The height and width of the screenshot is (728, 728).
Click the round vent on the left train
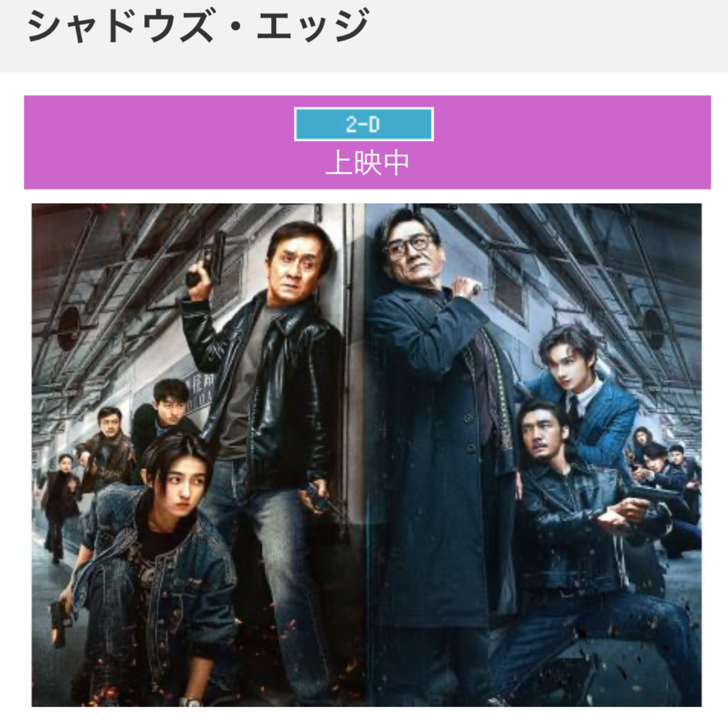[x=68, y=328]
